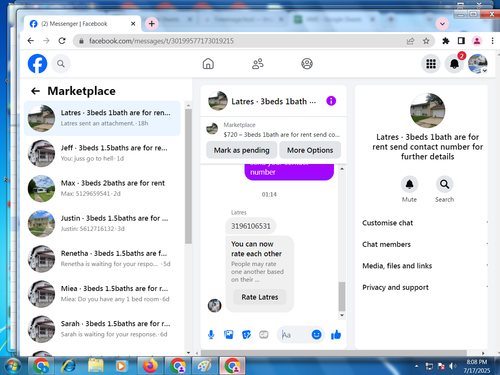Click the browser forward arrow

point(46,41)
